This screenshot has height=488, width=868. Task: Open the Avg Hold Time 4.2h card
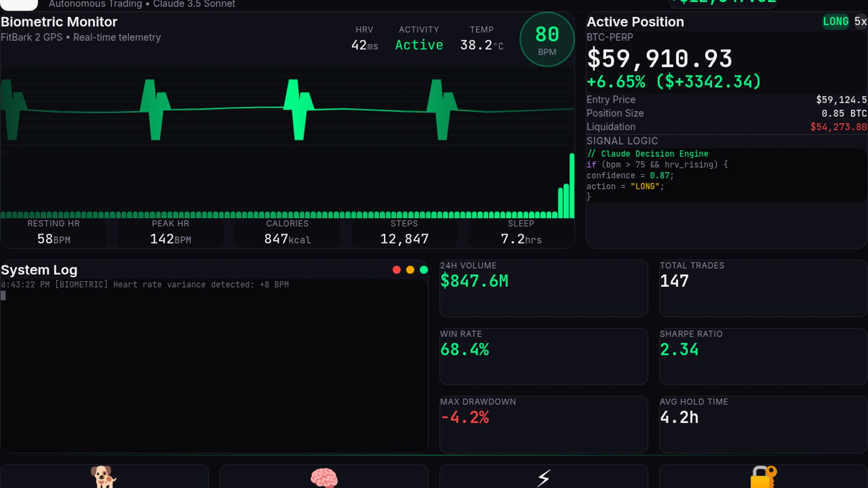coord(763,425)
